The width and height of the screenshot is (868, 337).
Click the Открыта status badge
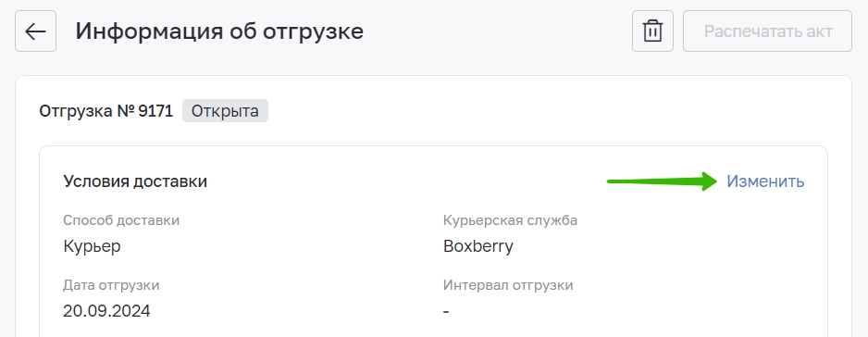point(225,111)
